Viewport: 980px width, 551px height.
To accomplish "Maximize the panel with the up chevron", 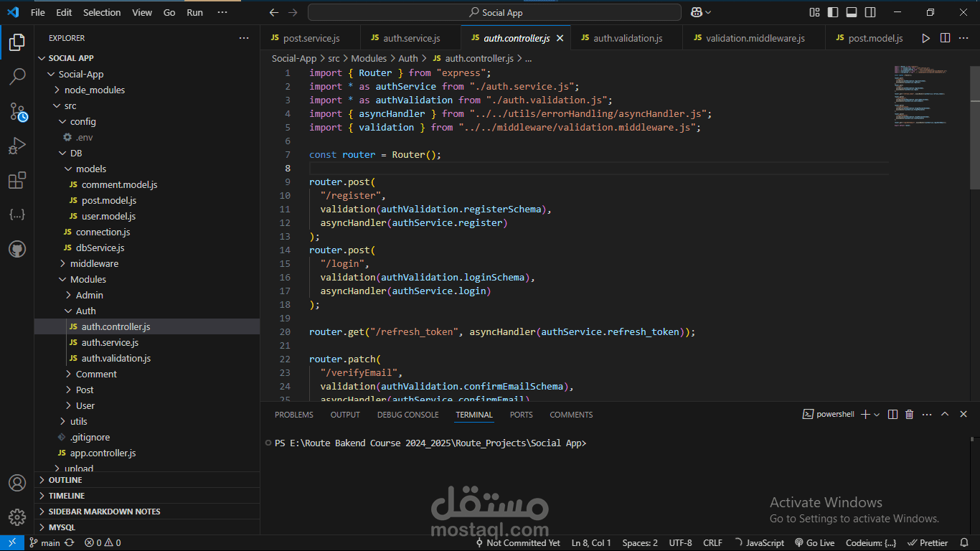I will pyautogui.click(x=945, y=415).
